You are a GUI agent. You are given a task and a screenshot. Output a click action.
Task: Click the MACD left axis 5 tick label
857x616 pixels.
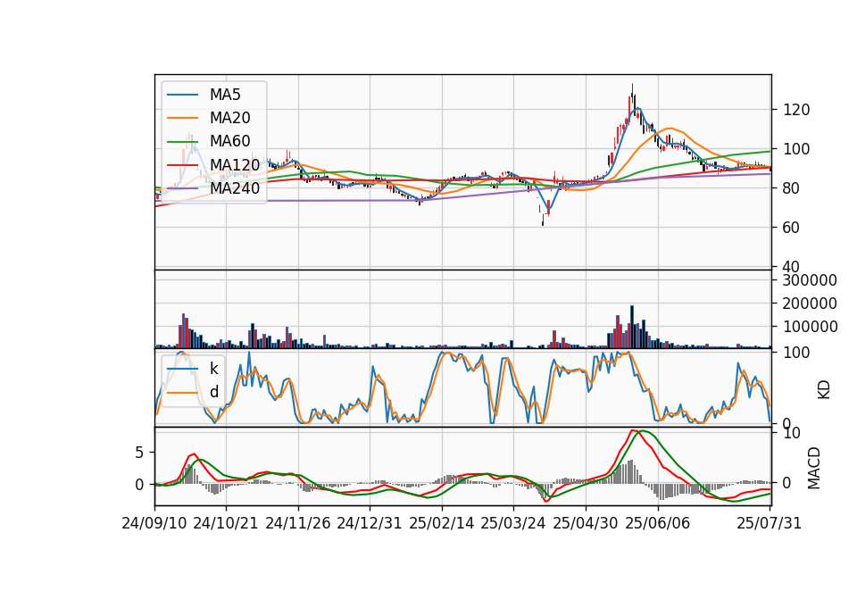[139, 454]
